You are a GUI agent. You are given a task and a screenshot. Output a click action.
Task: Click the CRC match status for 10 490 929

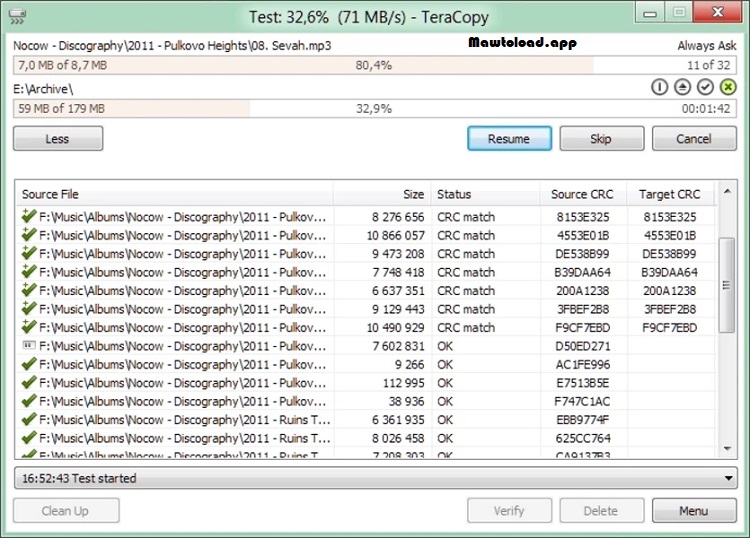(x=466, y=328)
